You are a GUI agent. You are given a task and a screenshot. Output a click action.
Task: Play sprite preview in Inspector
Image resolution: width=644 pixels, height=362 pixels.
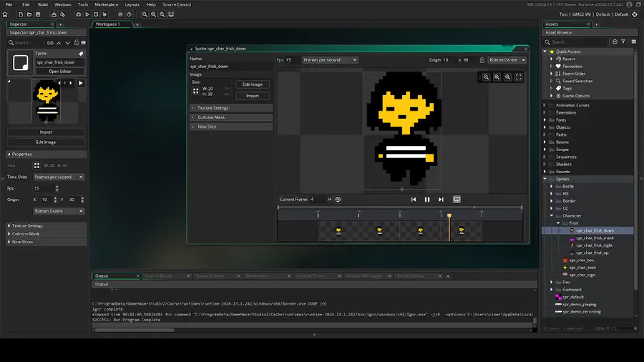[x=80, y=83]
